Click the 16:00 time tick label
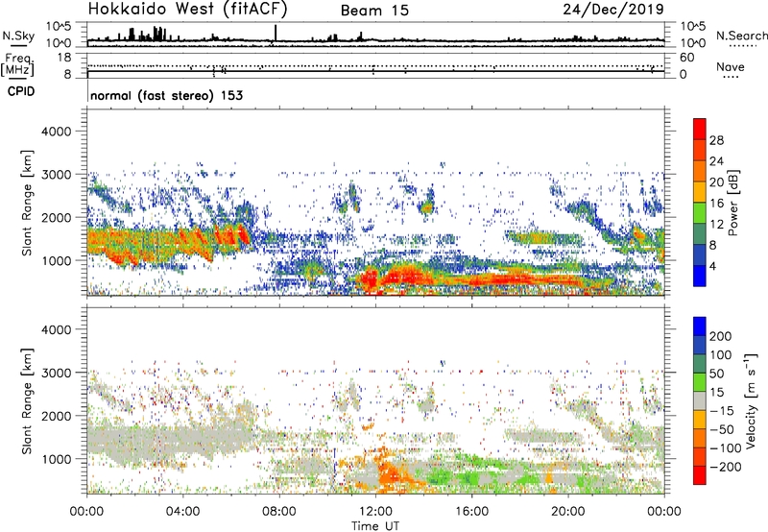Image resolution: width=768 pixels, height=532 pixels. 471,512
